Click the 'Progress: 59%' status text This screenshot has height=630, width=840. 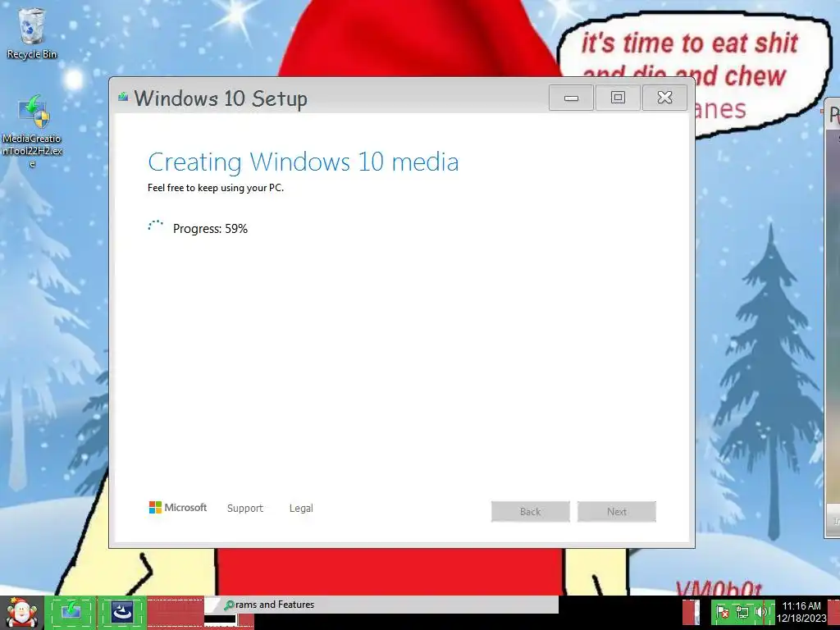tap(210, 229)
